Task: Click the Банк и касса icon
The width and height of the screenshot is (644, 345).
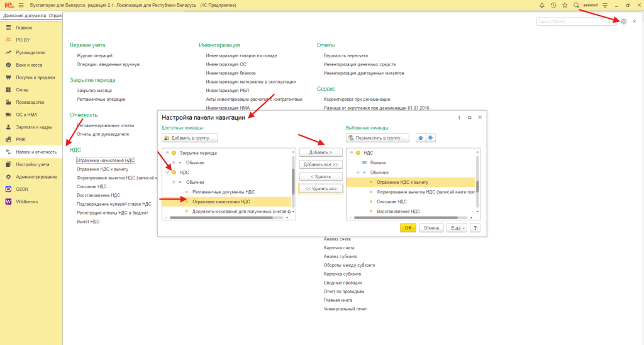Action: (x=8, y=65)
